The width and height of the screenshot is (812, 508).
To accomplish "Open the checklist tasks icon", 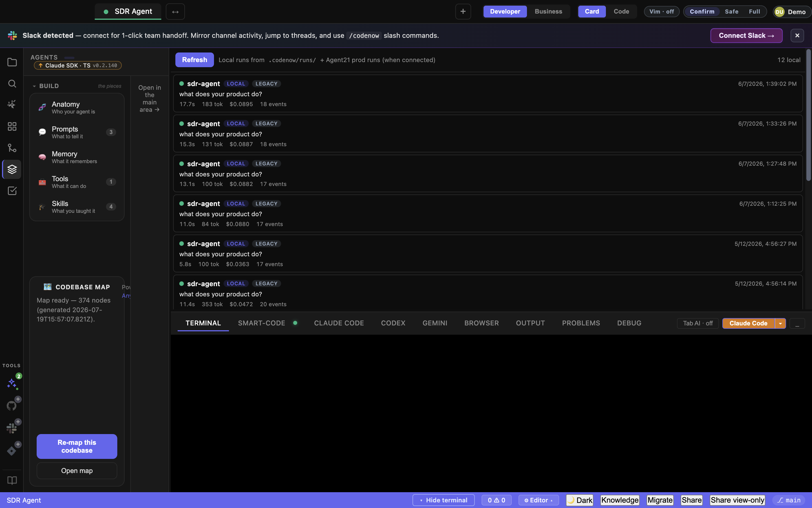I will click(12, 191).
